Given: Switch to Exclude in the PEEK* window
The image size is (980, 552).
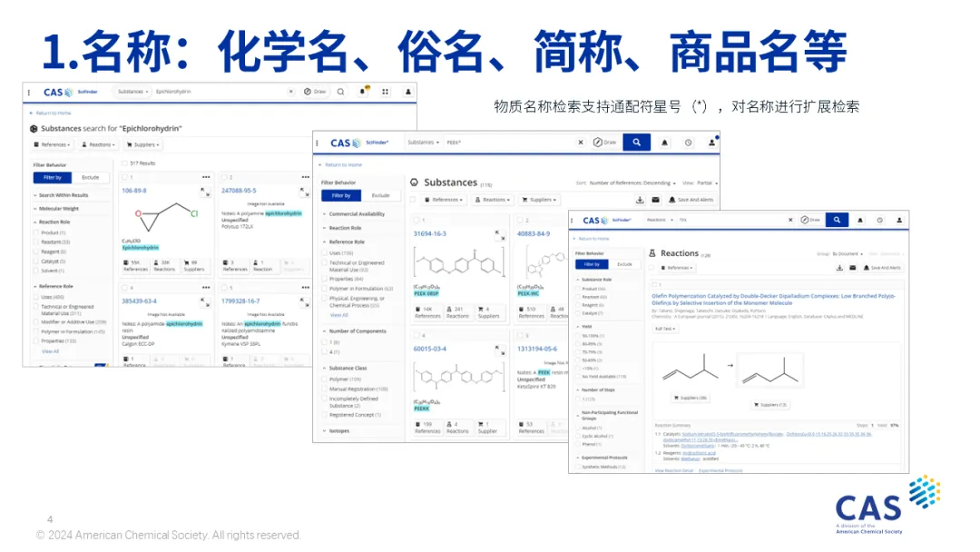Looking at the screenshot, I should 380,196.
